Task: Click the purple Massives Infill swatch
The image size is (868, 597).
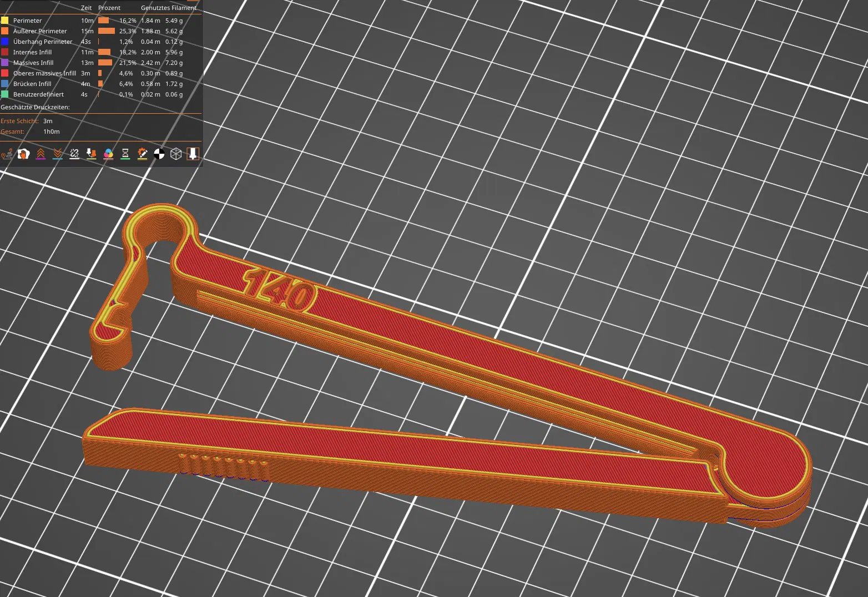Action: point(5,63)
